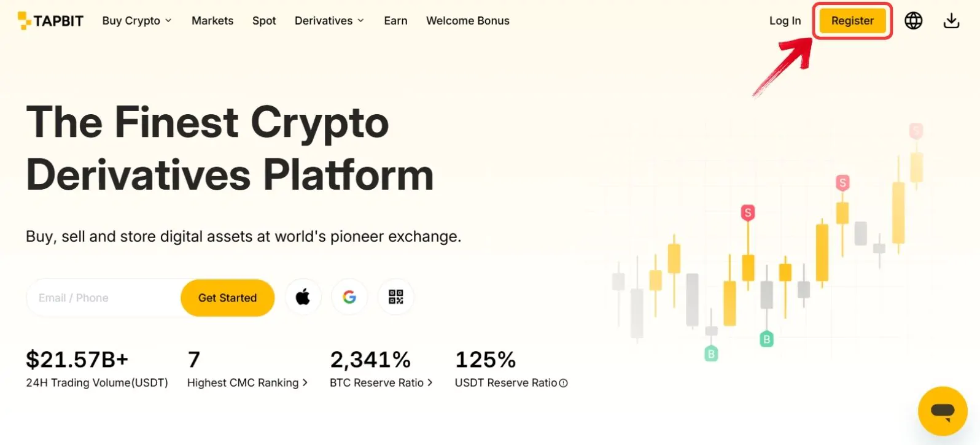Open the language globe icon
Image resolution: width=980 pixels, height=445 pixels.
(x=913, y=21)
